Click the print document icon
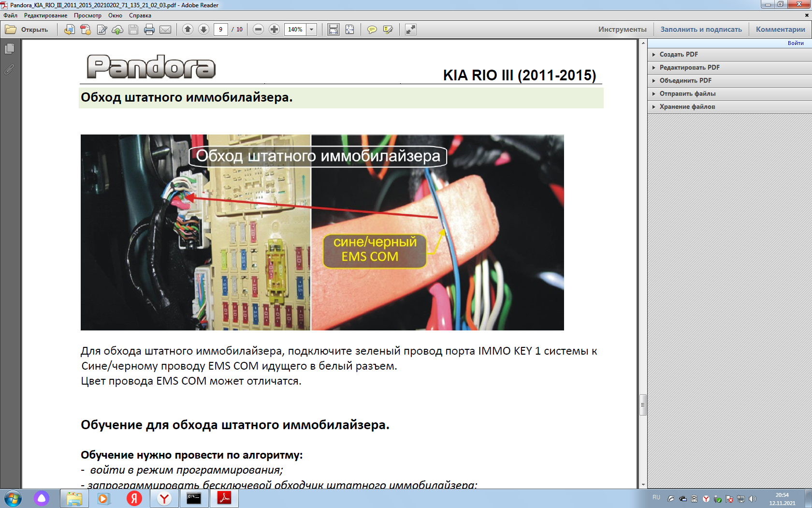The height and width of the screenshot is (508, 812). coord(149,30)
